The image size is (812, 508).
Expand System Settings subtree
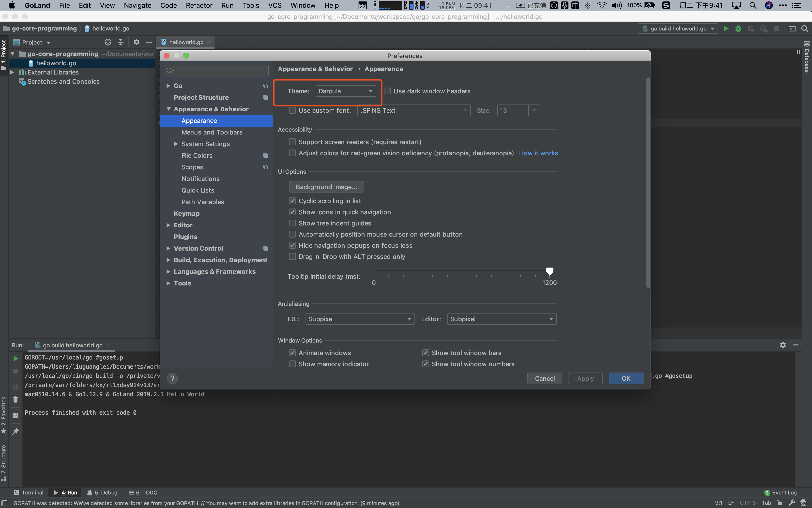pyautogui.click(x=176, y=144)
